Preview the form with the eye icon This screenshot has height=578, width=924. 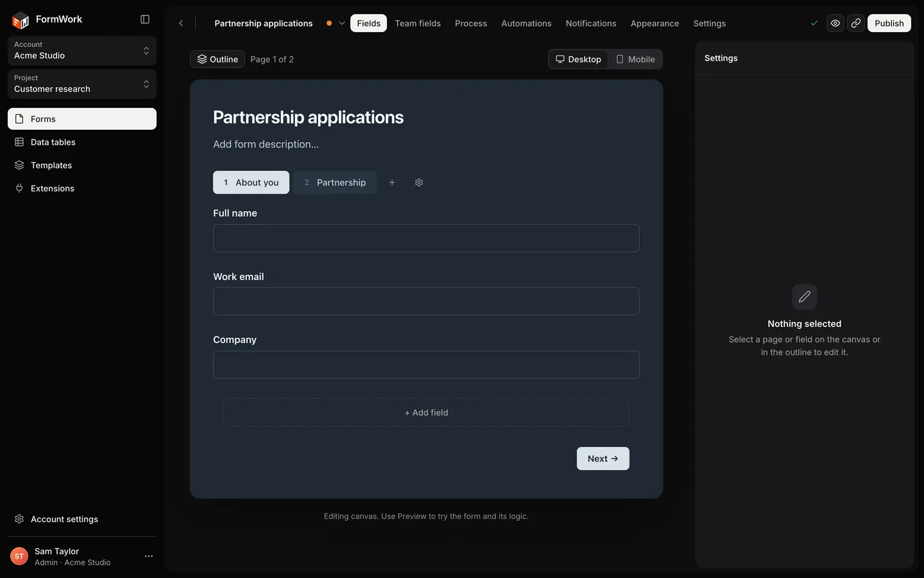tap(835, 23)
